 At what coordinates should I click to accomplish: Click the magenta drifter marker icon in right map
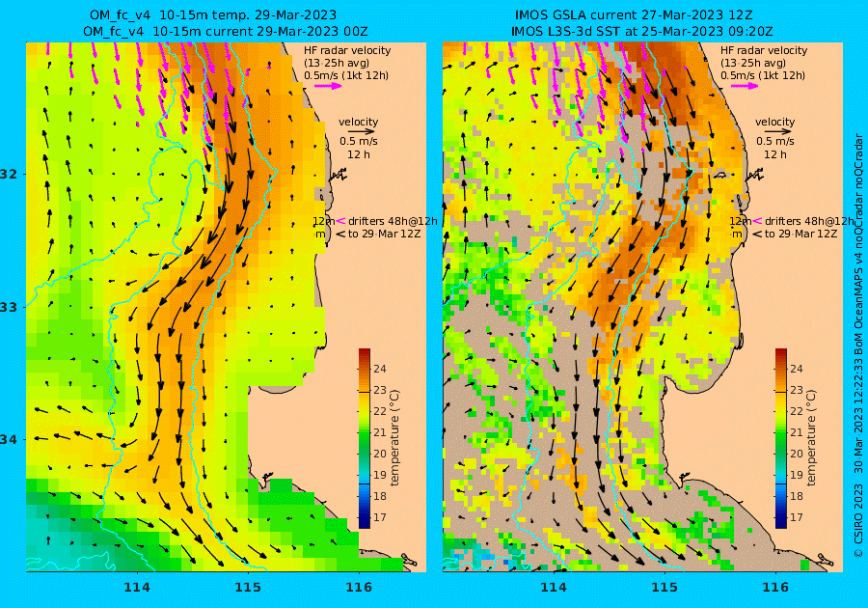(x=757, y=221)
